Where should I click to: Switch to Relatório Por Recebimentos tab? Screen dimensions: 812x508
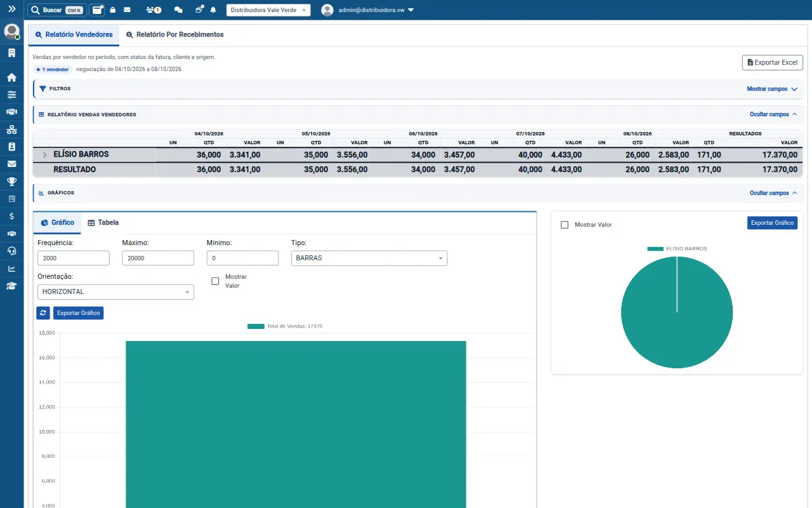point(175,35)
